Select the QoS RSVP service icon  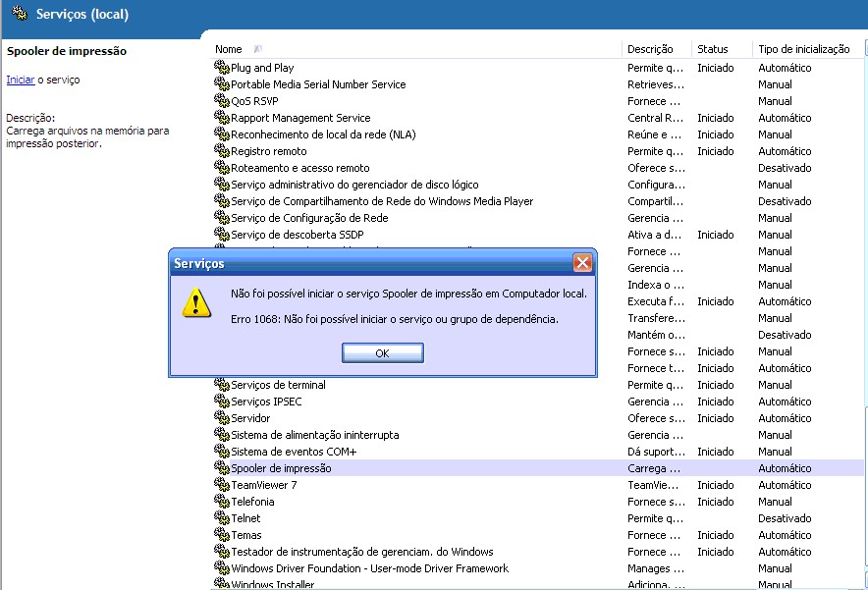[222, 101]
